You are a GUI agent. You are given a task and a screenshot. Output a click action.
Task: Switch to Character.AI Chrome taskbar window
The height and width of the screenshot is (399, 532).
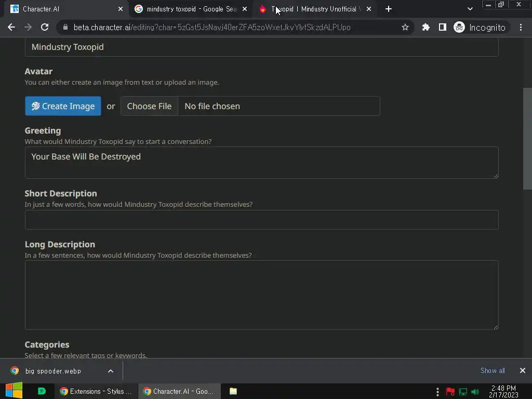[179, 391]
